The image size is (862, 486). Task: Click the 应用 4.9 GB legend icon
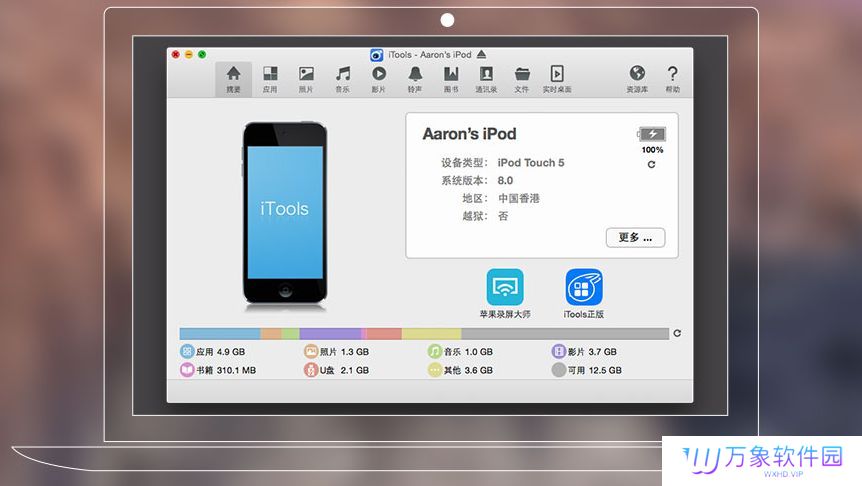pos(187,351)
